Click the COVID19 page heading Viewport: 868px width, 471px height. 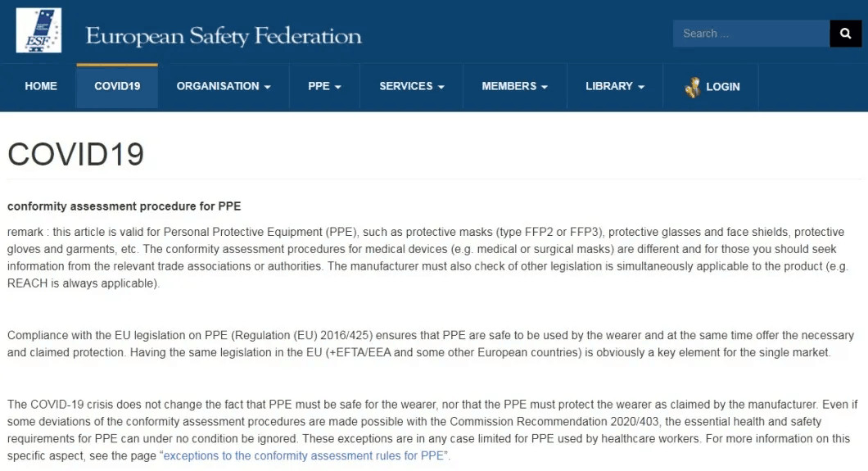coord(76,154)
